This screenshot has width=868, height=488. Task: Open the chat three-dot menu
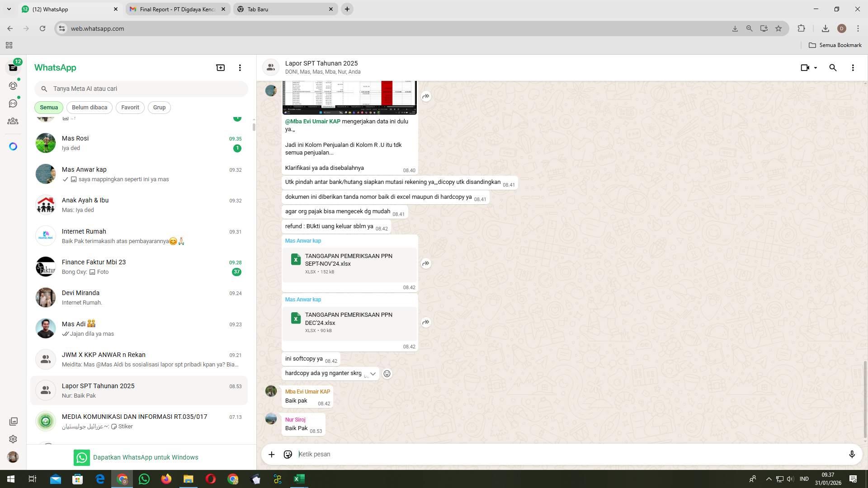(853, 67)
